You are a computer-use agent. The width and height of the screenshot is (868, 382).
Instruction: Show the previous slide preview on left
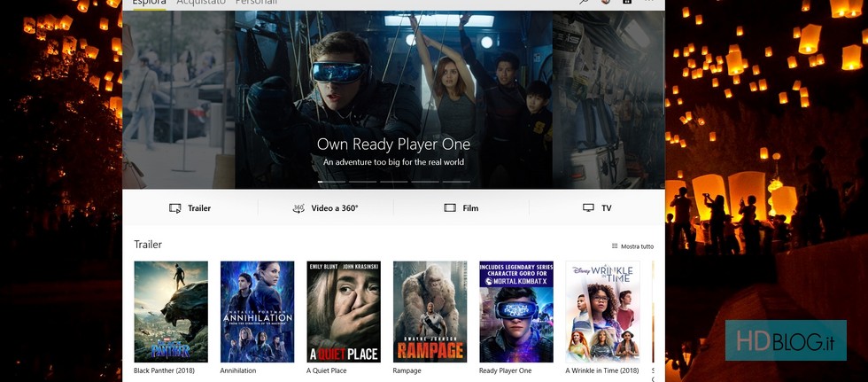coord(178,99)
